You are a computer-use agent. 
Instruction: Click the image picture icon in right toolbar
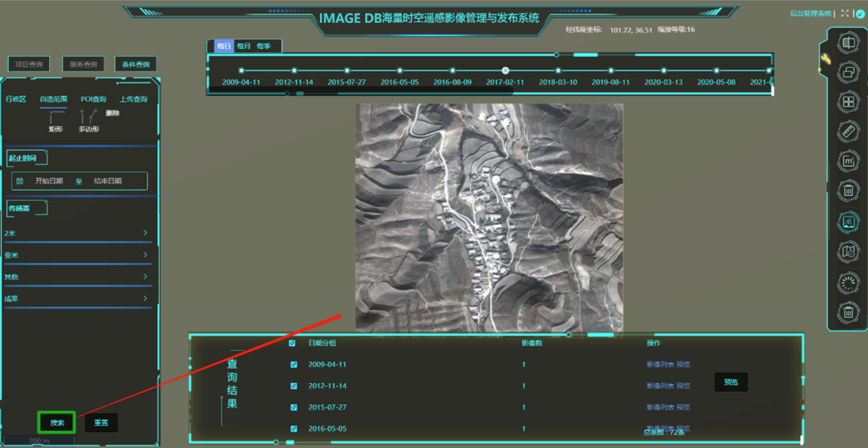pos(848,222)
